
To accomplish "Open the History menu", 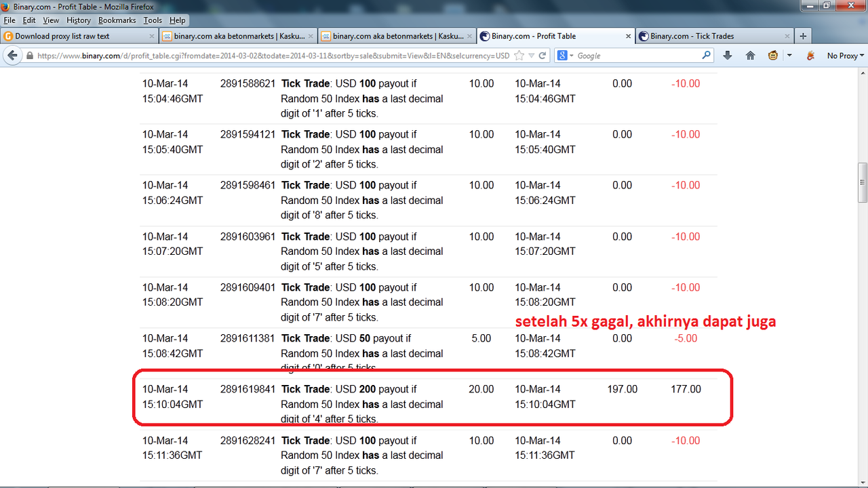I will click(79, 20).
